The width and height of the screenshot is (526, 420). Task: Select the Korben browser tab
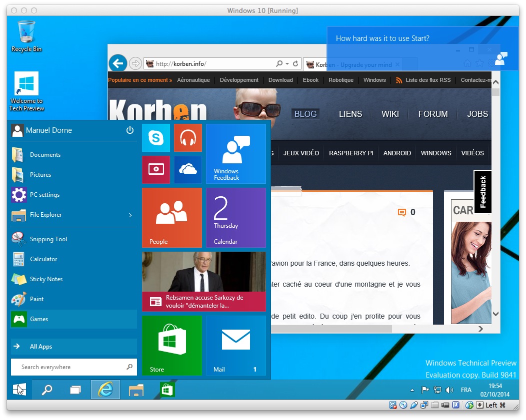pos(352,64)
